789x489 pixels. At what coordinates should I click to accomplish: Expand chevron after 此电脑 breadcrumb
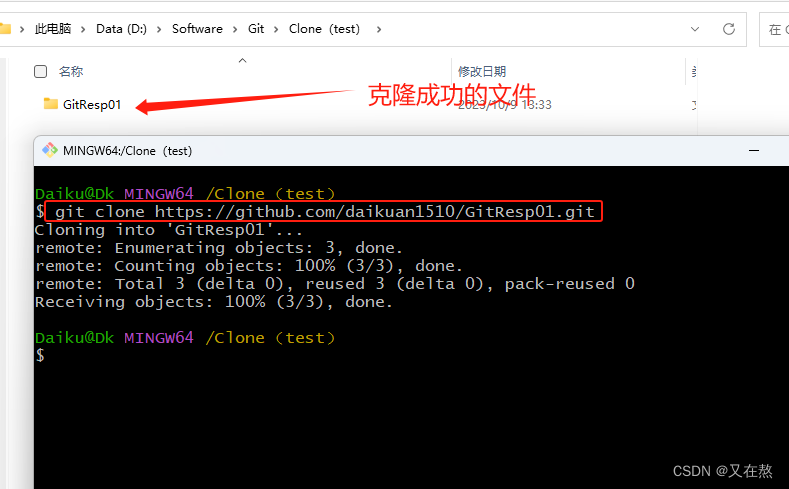point(84,30)
